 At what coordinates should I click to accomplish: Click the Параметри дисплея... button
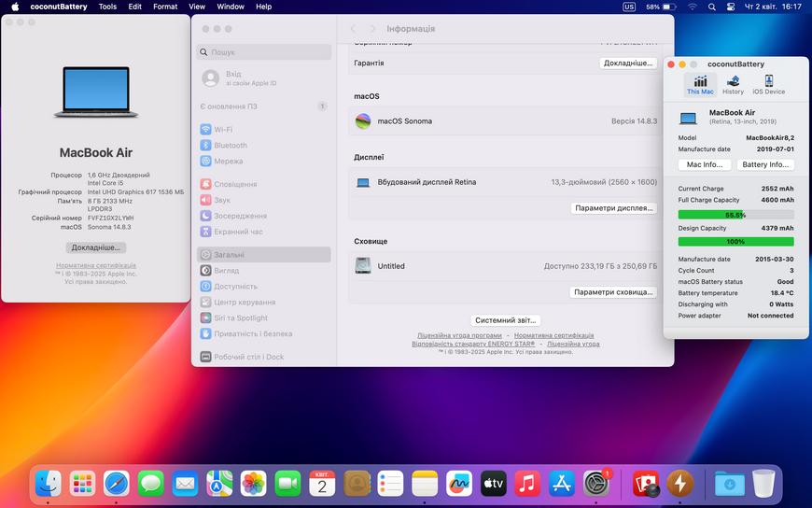click(613, 208)
